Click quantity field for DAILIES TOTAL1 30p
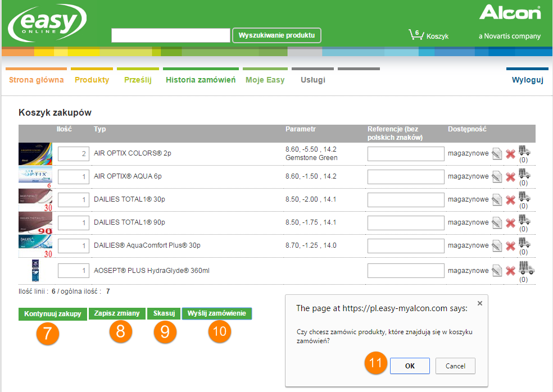553x392 pixels. (x=74, y=200)
